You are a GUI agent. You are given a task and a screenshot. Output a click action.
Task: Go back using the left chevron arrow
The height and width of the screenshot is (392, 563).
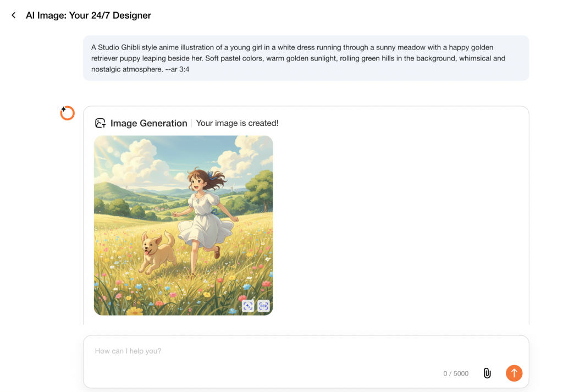(x=13, y=15)
